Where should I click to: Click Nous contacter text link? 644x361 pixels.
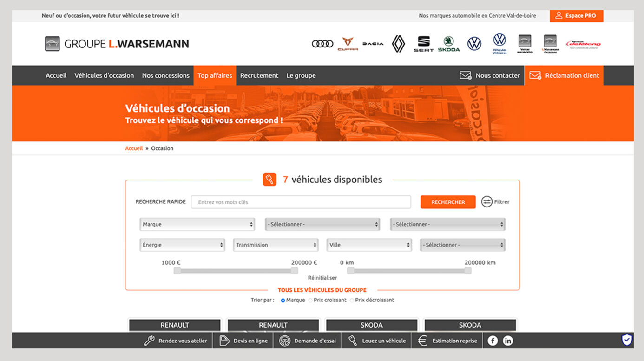click(498, 75)
